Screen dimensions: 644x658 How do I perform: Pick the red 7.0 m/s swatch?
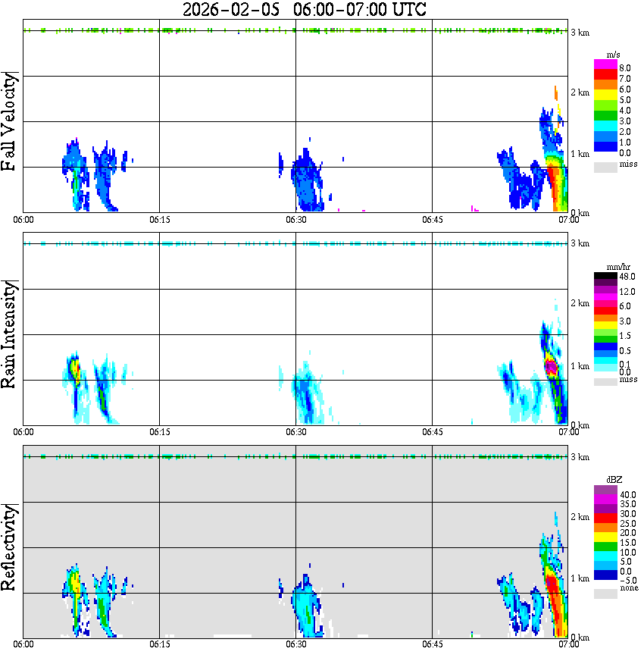point(605,75)
